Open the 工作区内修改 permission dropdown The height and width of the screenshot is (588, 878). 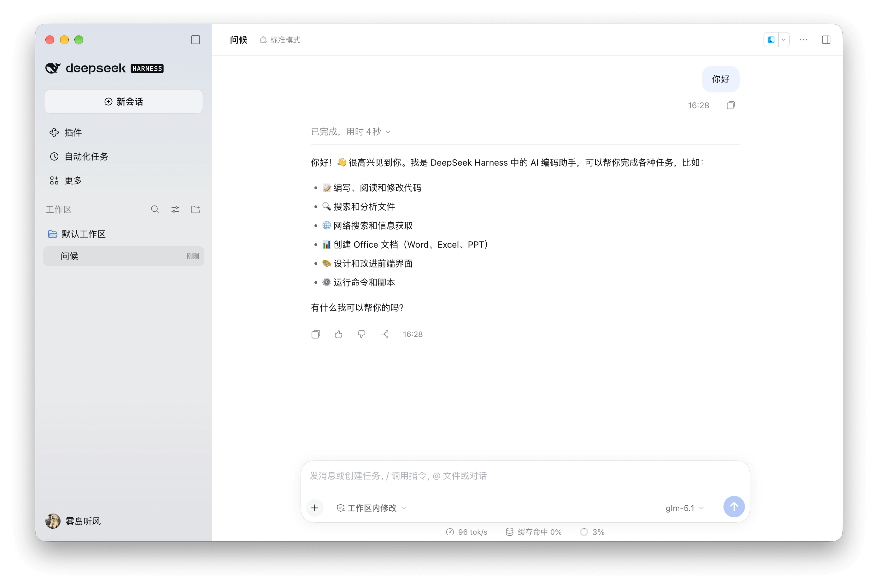tap(371, 508)
